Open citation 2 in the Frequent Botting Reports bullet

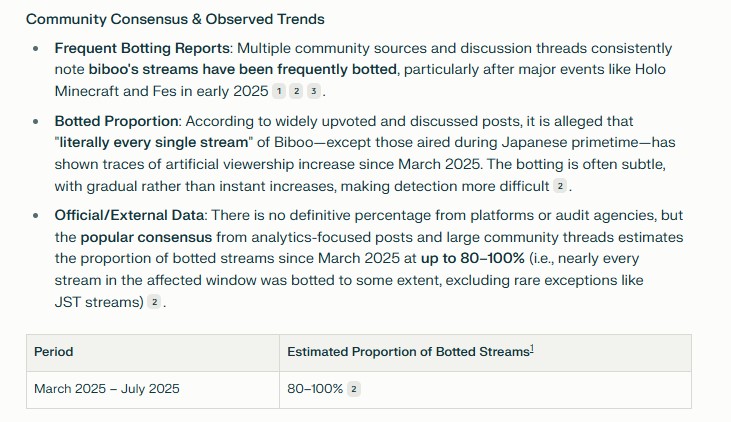pos(296,91)
